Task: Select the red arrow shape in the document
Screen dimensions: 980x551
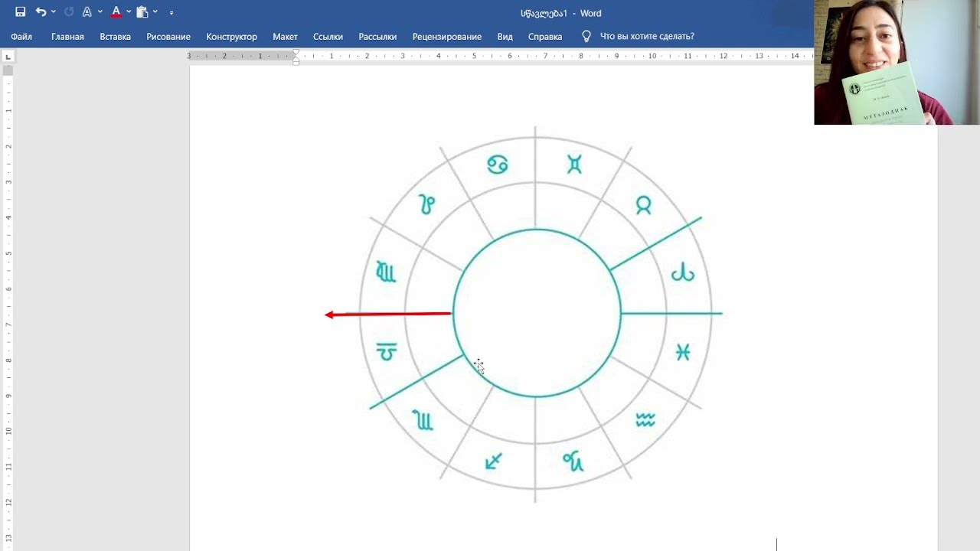Action: 388,314
